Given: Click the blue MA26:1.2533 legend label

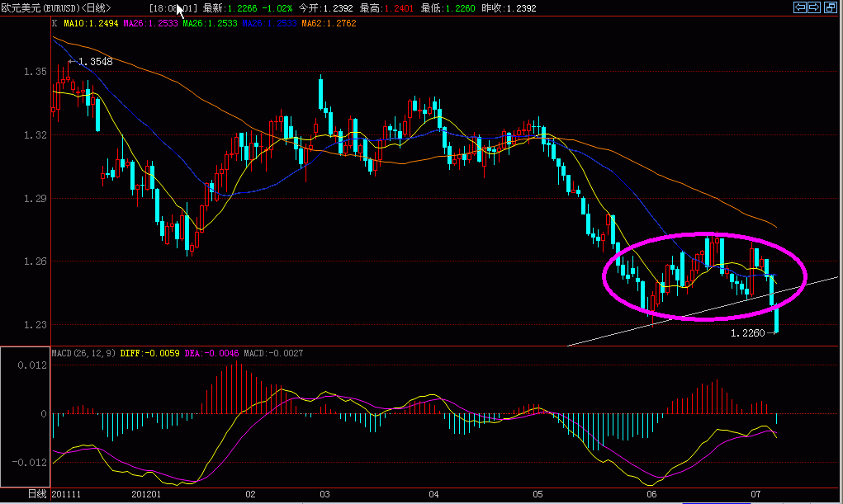Looking at the screenshot, I should (x=269, y=23).
